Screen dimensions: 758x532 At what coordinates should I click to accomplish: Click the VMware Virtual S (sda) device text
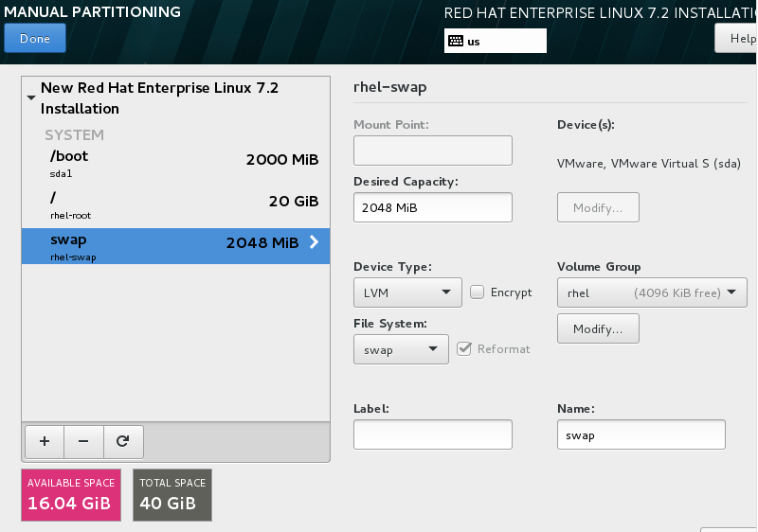(649, 163)
